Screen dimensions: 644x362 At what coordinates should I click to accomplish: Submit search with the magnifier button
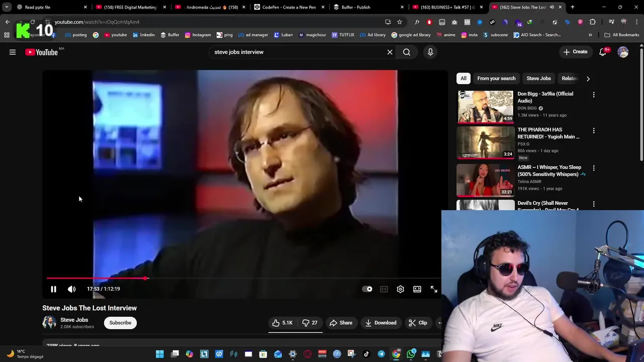pos(407,52)
